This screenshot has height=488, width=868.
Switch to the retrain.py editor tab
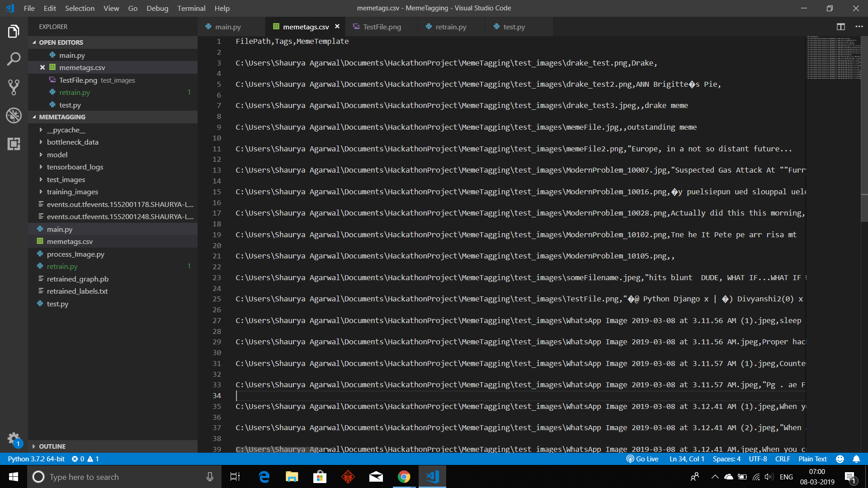point(451,27)
